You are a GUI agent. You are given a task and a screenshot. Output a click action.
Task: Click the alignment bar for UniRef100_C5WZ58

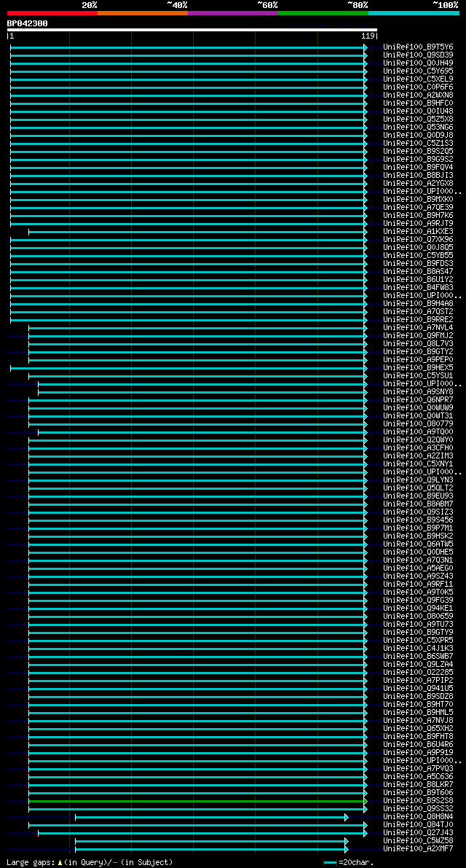212,842
